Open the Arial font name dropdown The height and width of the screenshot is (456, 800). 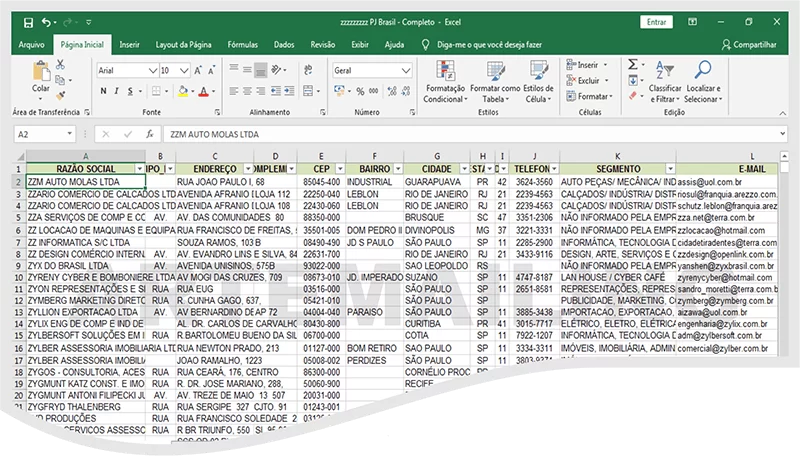tap(153, 70)
